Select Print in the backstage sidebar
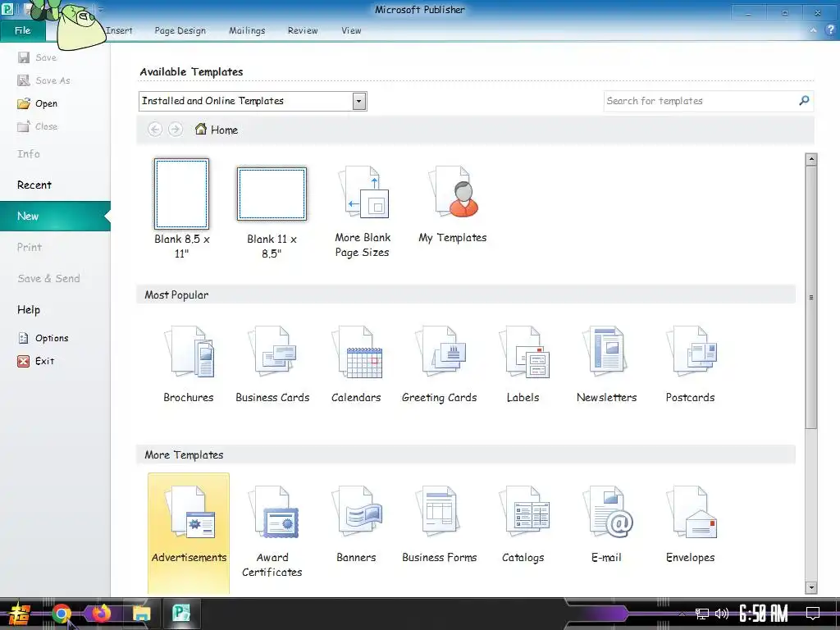This screenshot has width=840, height=630. (29, 247)
